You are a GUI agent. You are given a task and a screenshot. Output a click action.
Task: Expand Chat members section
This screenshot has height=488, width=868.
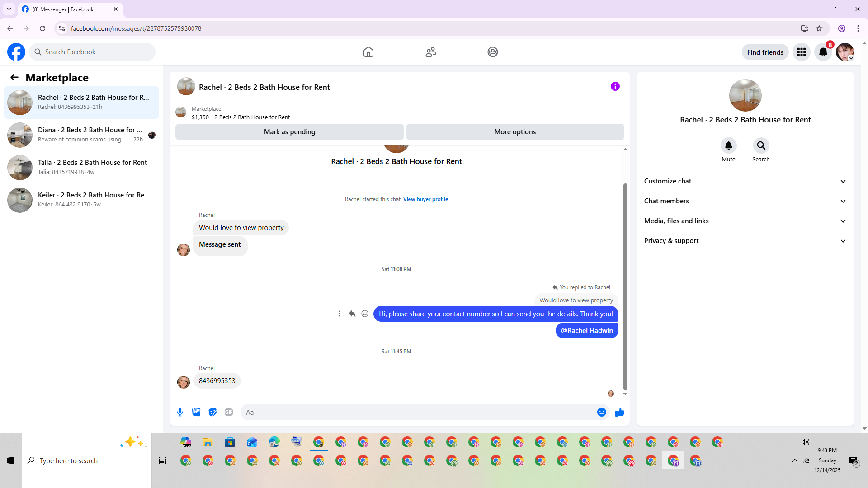click(745, 201)
